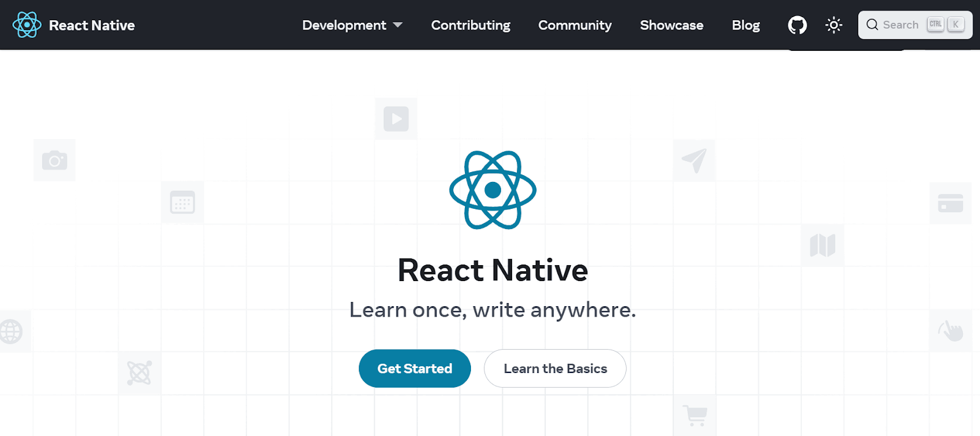
Task: Go to the Community page
Action: pyautogui.click(x=575, y=25)
